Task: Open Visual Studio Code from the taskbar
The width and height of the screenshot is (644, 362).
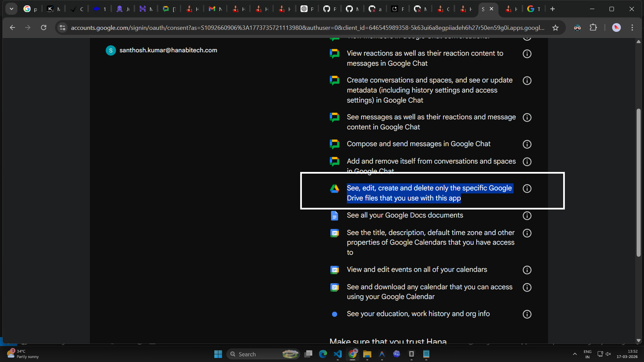Action: point(338,354)
